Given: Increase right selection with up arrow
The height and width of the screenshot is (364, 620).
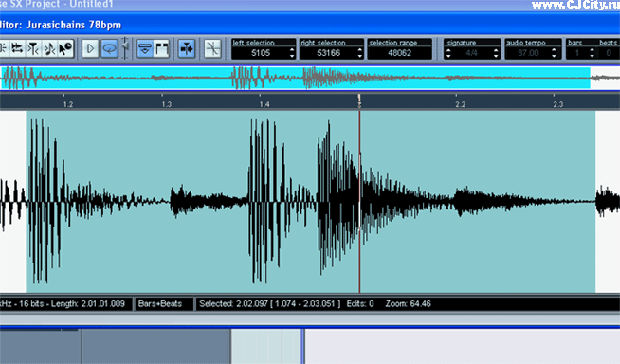Looking at the screenshot, I should (x=360, y=50).
